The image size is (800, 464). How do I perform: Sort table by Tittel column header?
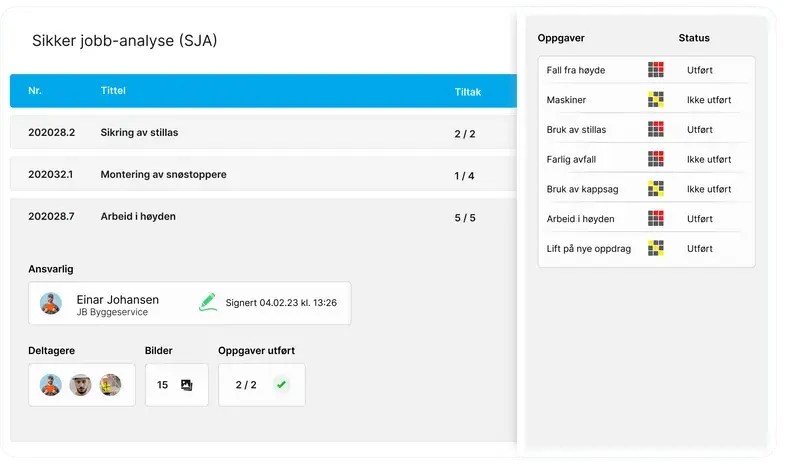pyautogui.click(x=113, y=91)
